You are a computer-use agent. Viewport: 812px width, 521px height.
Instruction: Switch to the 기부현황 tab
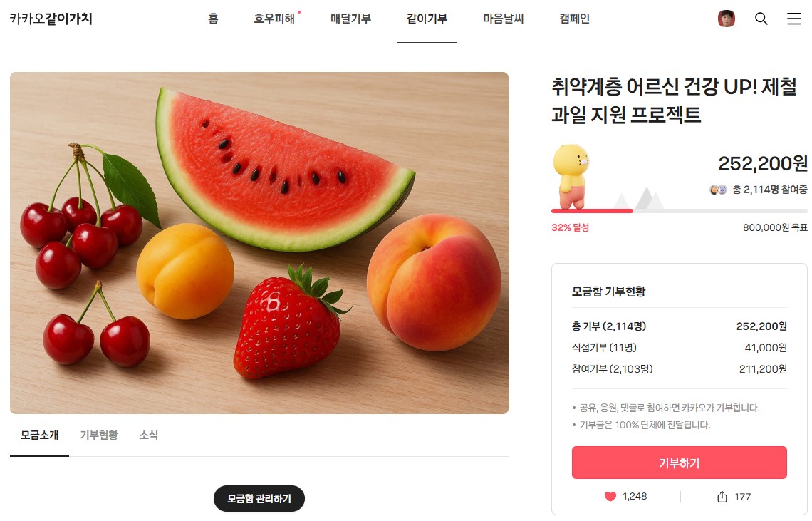click(x=99, y=435)
